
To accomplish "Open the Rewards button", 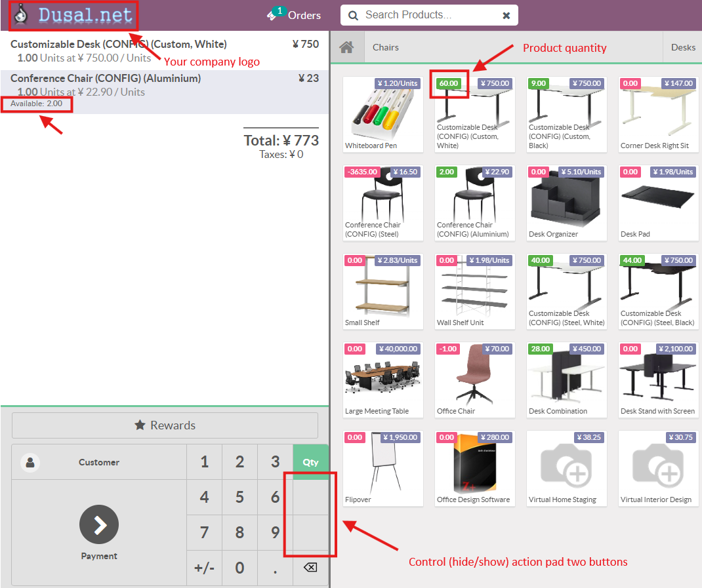I will (x=165, y=425).
